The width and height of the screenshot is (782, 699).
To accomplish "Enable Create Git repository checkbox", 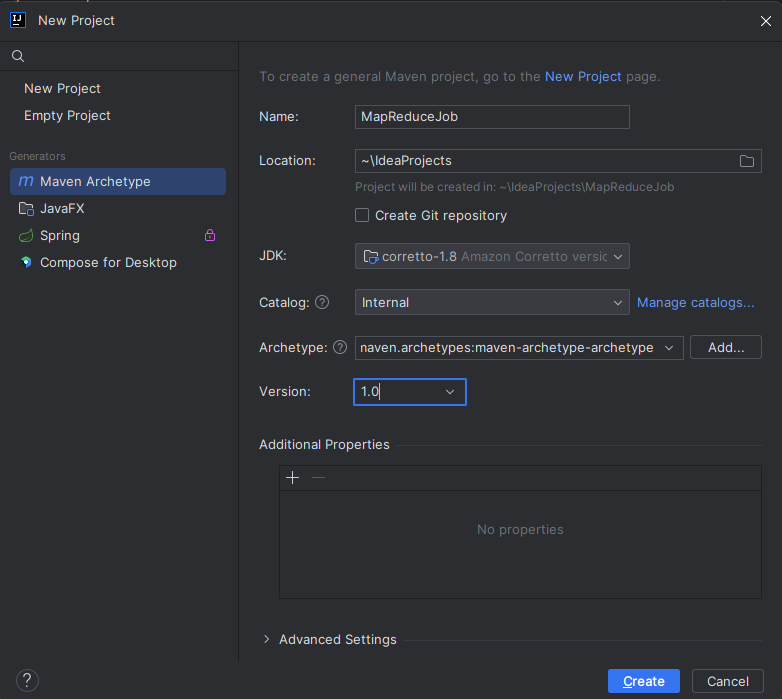I will 363,215.
